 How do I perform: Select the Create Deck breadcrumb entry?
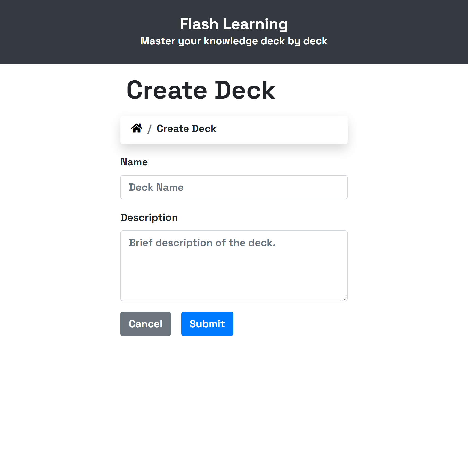[x=186, y=128]
